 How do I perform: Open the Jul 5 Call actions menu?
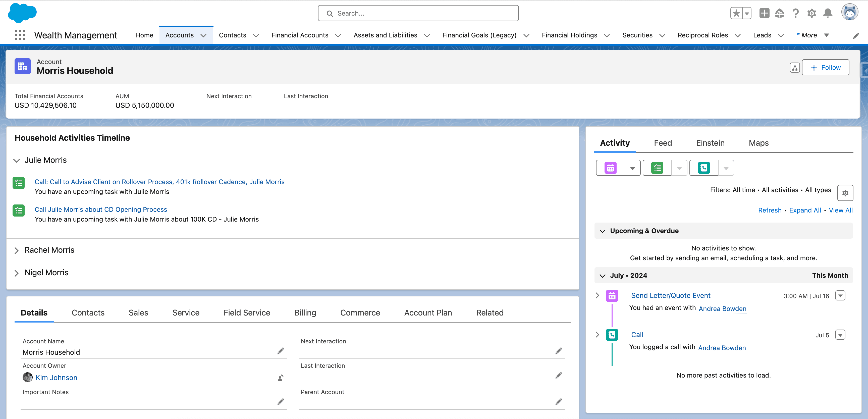click(840, 335)
